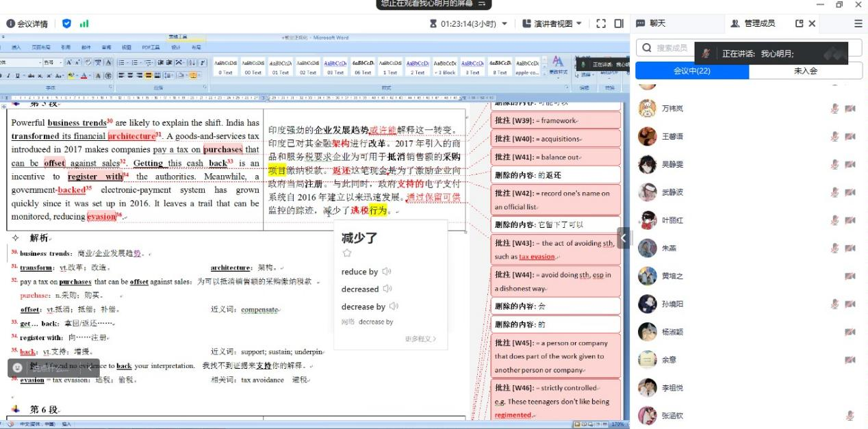The width and height of the screenshot is (868, 429).
Task: Click 更多释义 to see more definitions
Action: click(x=420, y=339)
